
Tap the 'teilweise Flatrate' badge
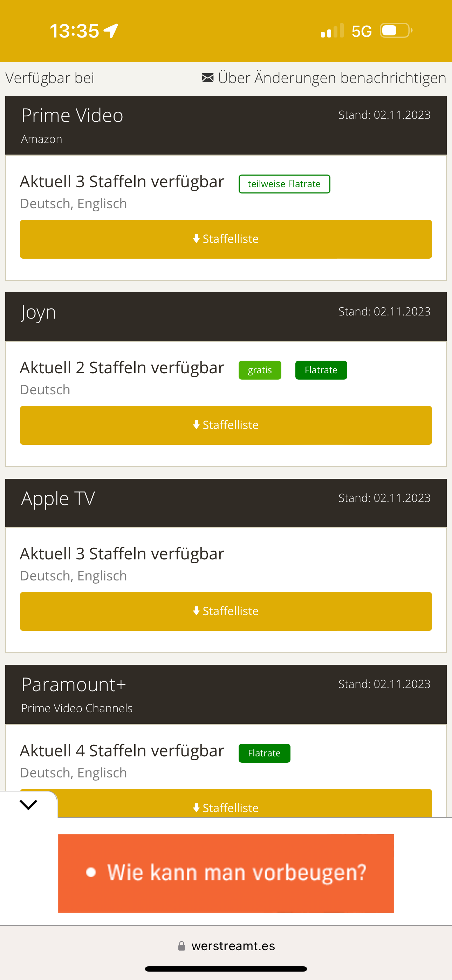pyautogui.click(x=284, y=184)
